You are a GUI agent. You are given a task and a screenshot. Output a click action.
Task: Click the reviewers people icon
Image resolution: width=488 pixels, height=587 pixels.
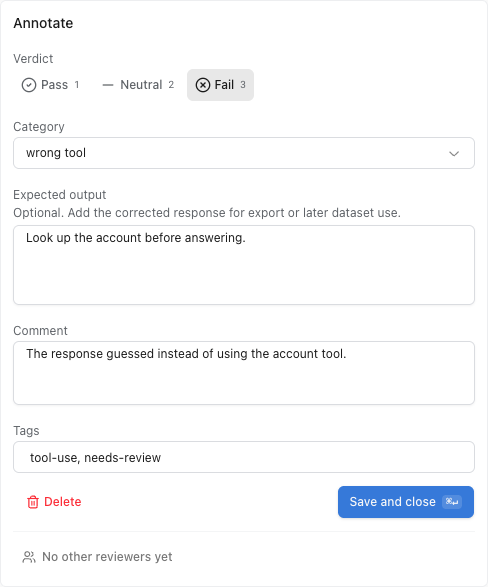[29, 557]
